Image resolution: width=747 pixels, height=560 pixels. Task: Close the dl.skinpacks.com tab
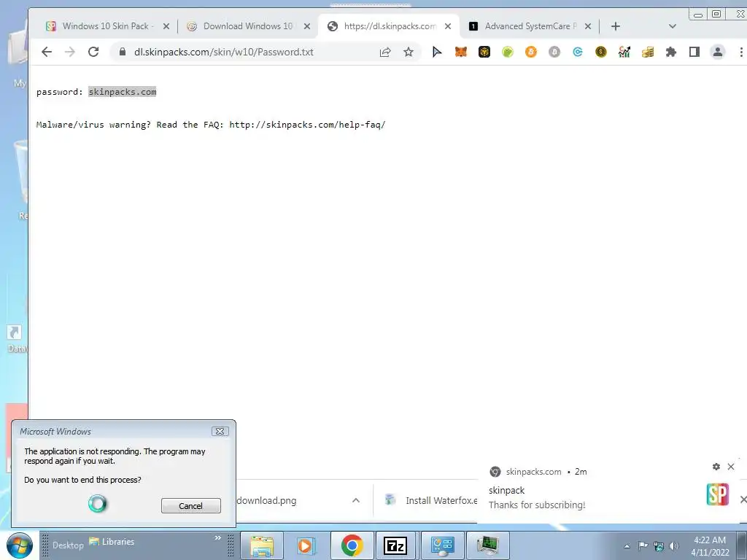pos(448,26)
